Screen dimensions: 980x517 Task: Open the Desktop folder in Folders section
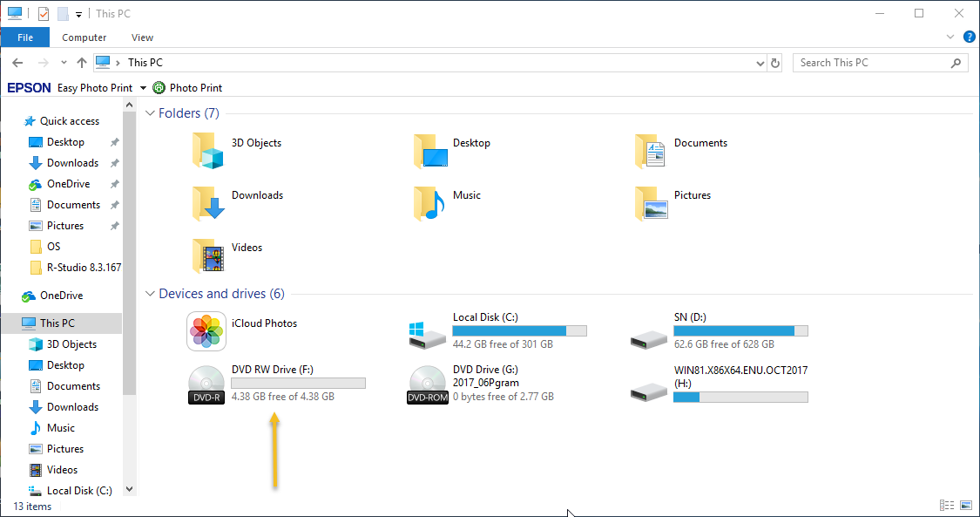pyautogui.click(x=431, y=152)
